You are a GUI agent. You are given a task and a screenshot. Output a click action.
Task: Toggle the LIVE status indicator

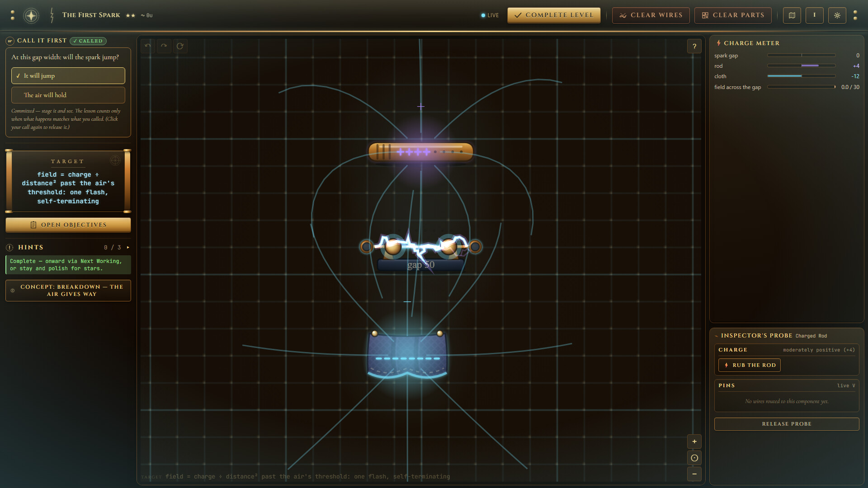click(x=490, y=15)
